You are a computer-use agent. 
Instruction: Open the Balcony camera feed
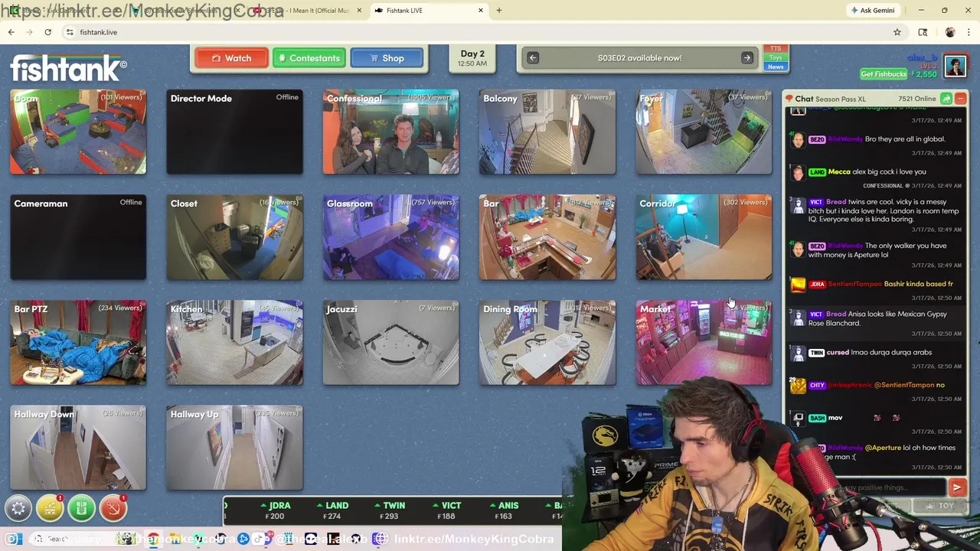(547, 132)
